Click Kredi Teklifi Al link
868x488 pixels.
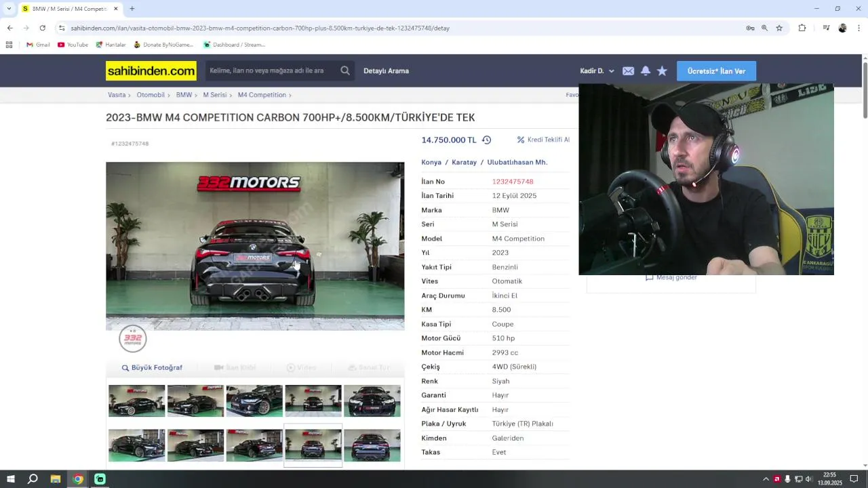[x=543, y=140]
